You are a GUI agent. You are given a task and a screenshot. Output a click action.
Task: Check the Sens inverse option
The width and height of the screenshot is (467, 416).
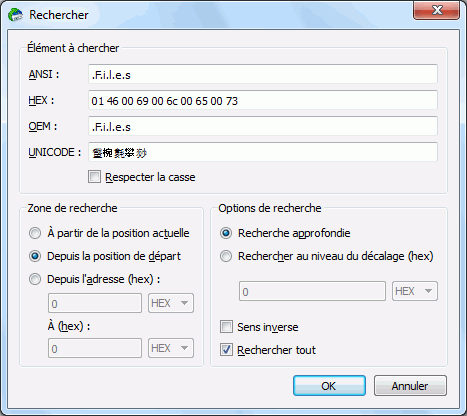coord(226,327)
